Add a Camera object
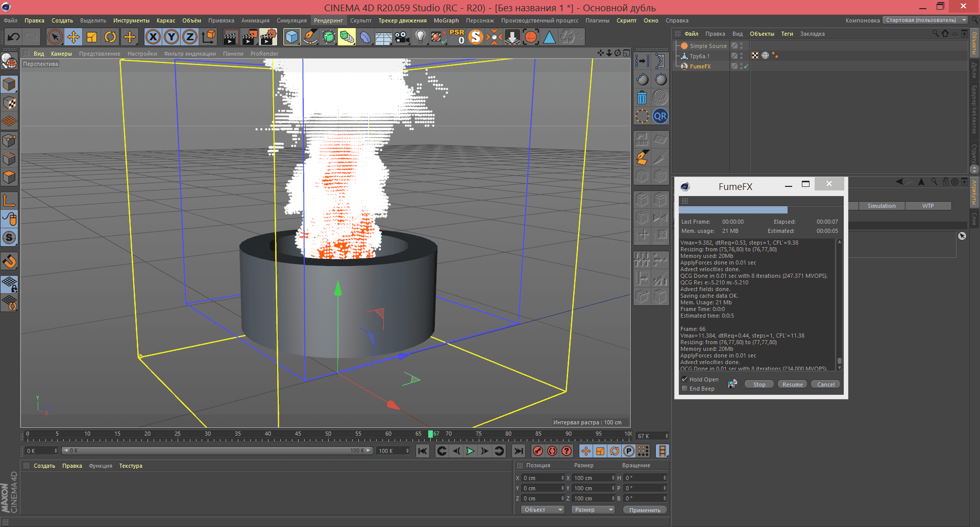 (402, 37)
